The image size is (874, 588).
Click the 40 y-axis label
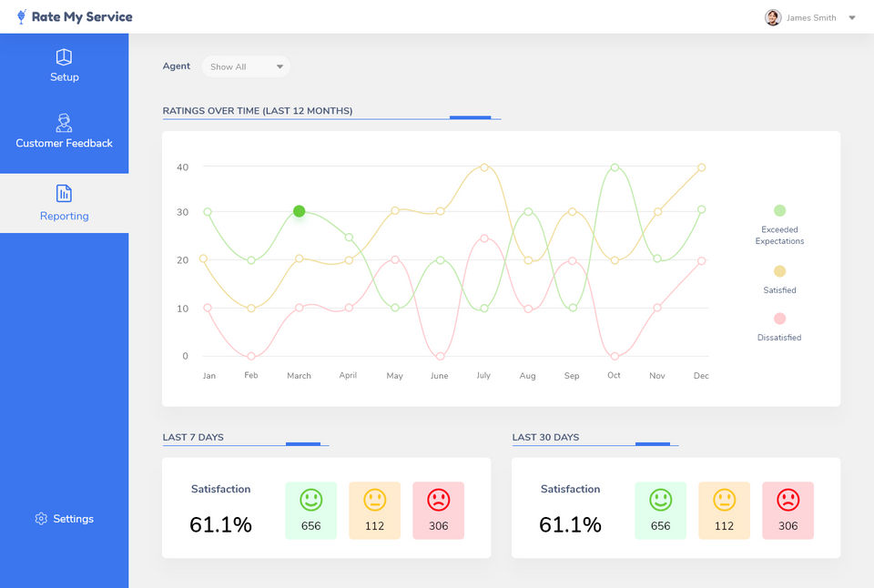(183, 167)
